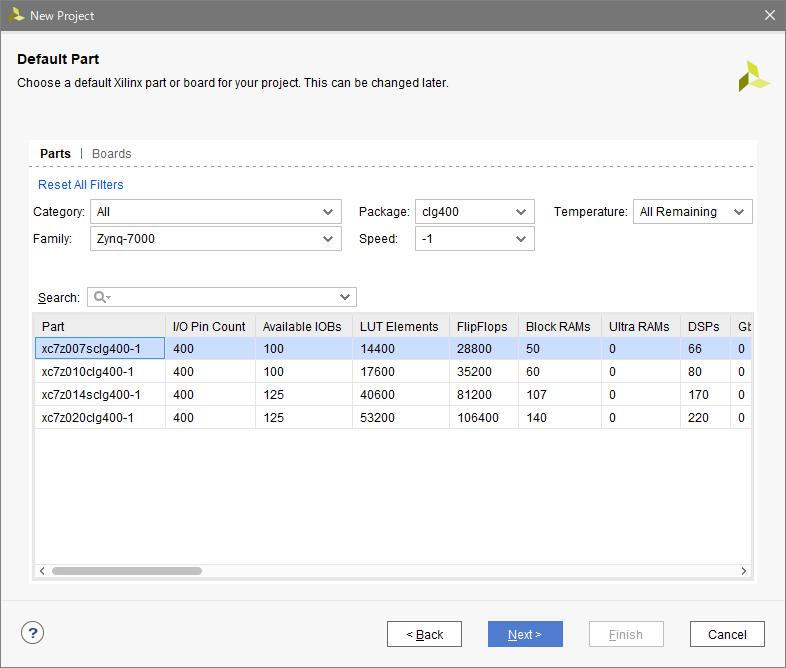The height and width of the screenshot is (668, 786).
Task: Click DSPs value 66
Action: (694, 348)
